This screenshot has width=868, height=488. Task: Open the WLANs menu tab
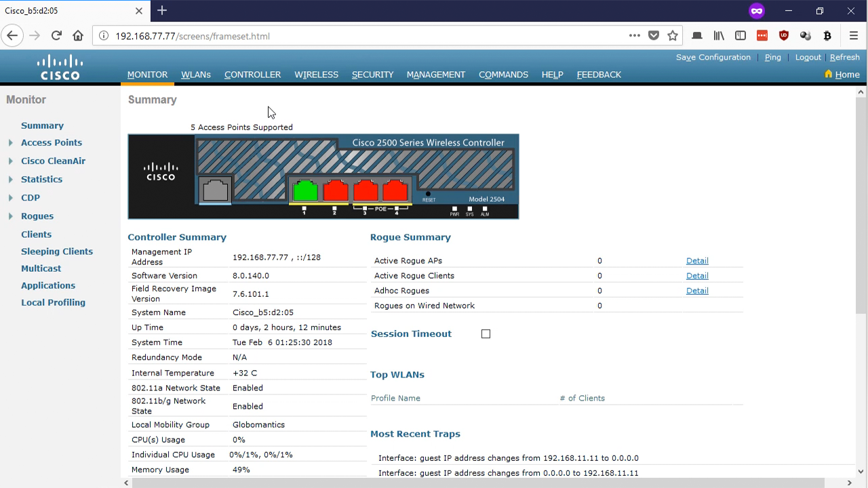click(x=195, y=75)
